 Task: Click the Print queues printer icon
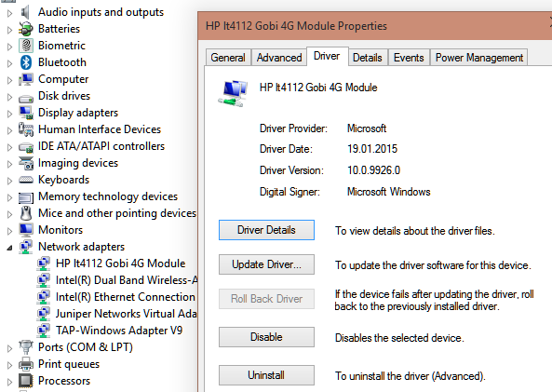coord(26,364)
